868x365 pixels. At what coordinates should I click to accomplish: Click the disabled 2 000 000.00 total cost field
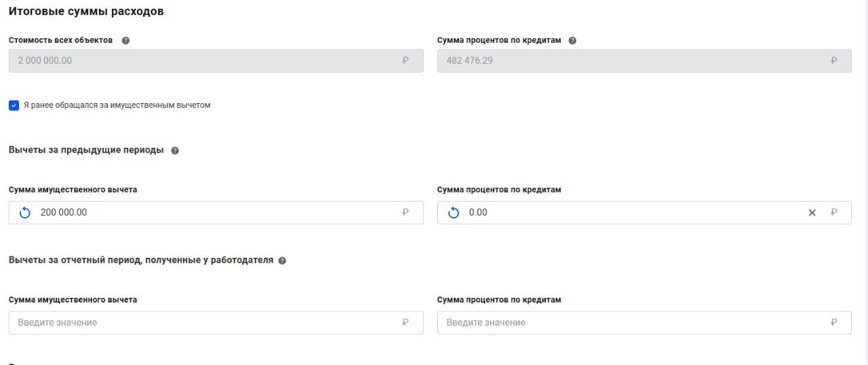point(203,61)
